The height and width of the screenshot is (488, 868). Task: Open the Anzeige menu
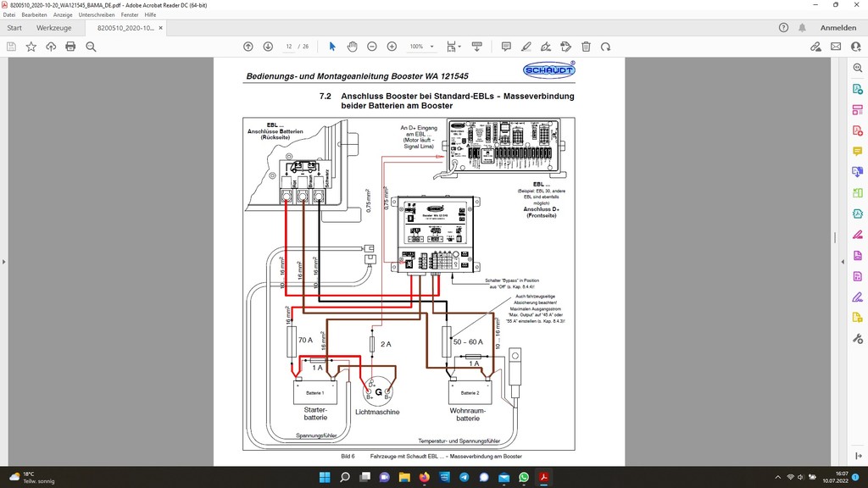click(63, 15)
